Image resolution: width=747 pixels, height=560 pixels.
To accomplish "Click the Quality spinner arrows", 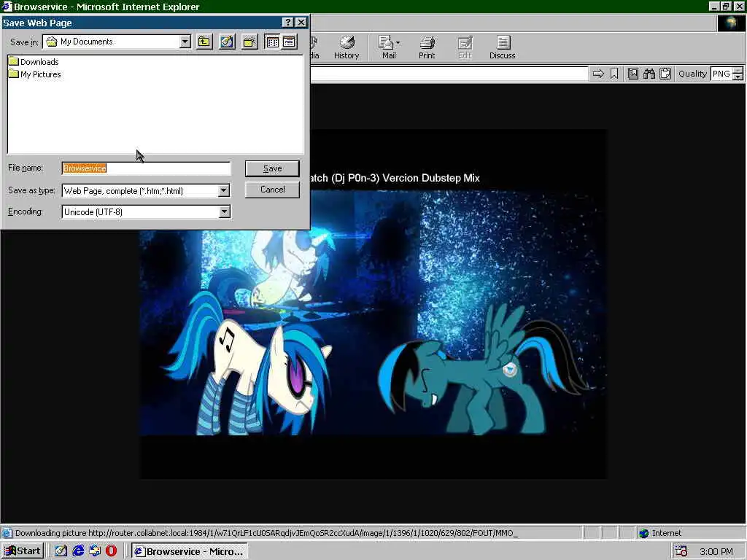I will [738, 74].
